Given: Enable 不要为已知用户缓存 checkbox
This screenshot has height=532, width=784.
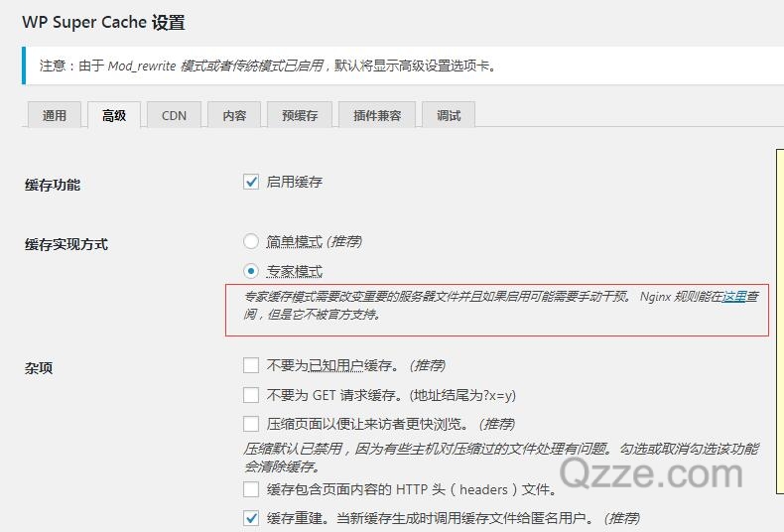Looking at the screenshot, I should point(251,365).
